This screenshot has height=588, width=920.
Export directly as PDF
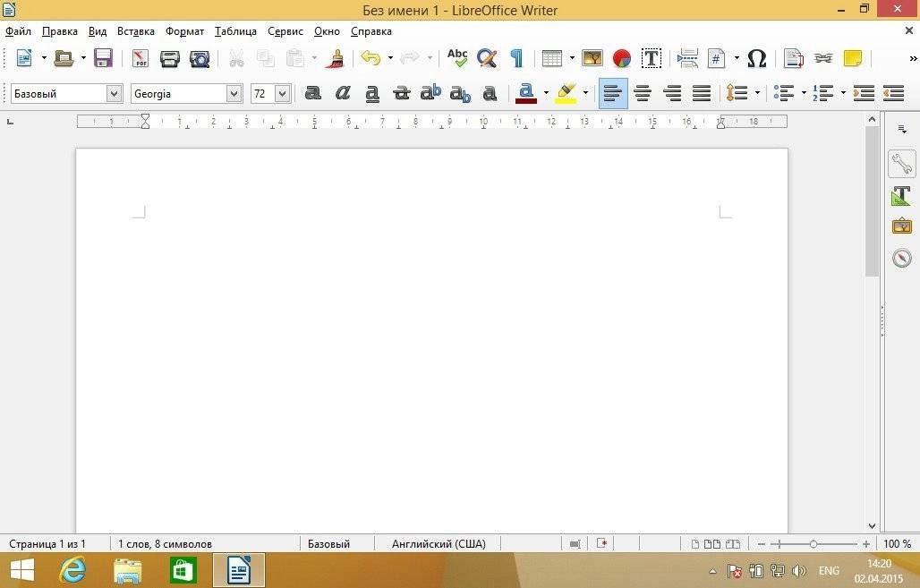click(x=141, y=58)
